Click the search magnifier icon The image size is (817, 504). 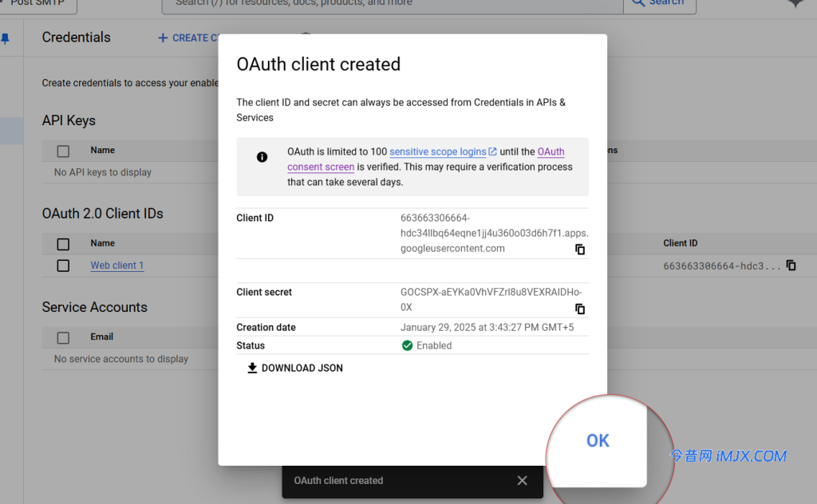point(638,2)
